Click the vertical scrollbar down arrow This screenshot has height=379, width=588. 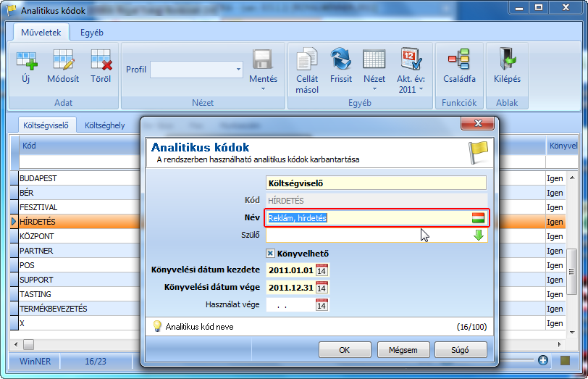click(x=572, y=332)
